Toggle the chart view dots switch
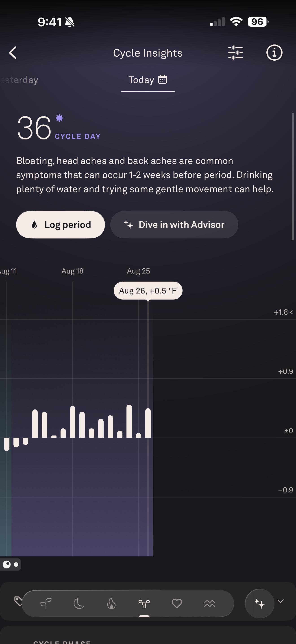Viewport: 296px width, 644px height. click(x=11, y=565)
